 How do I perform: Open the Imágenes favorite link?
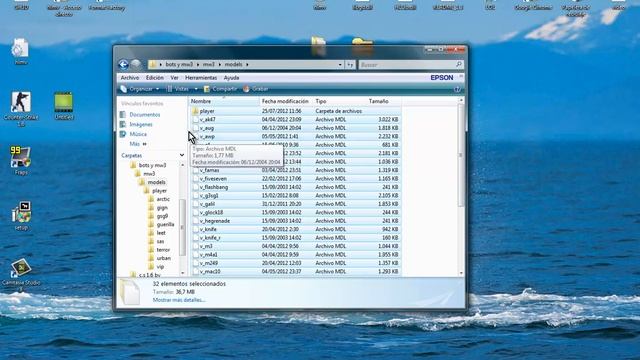pyautogui.click(x=141, y=124)
